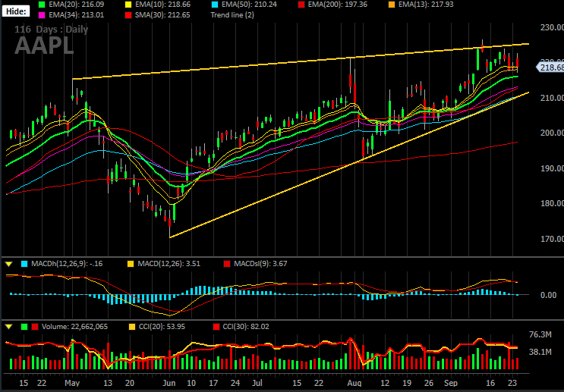564x392 pixels.
Task: Click the red SMA(30) color swatch
Action: [x=129, y=15]
